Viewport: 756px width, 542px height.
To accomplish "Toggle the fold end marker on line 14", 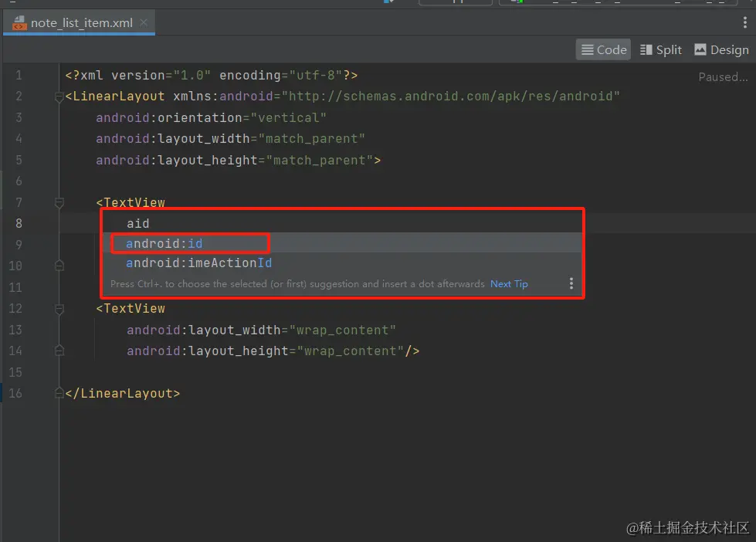I will tap(59, 351).
